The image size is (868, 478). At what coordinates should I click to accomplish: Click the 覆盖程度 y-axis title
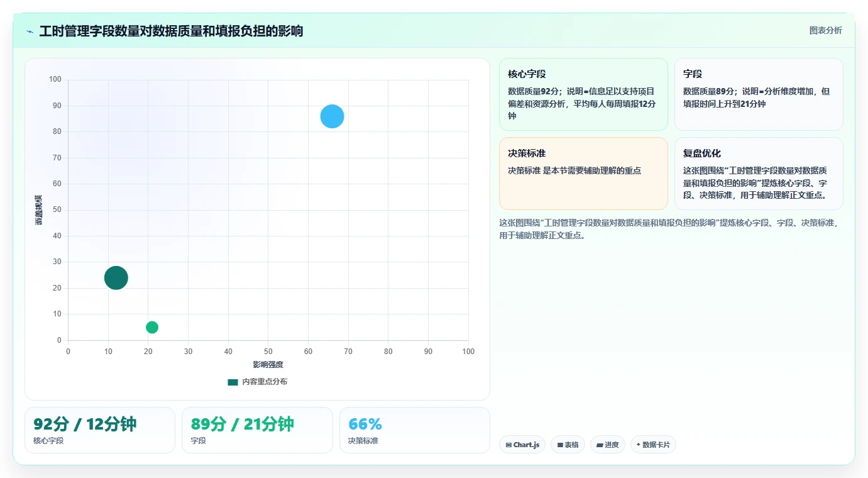39,210
